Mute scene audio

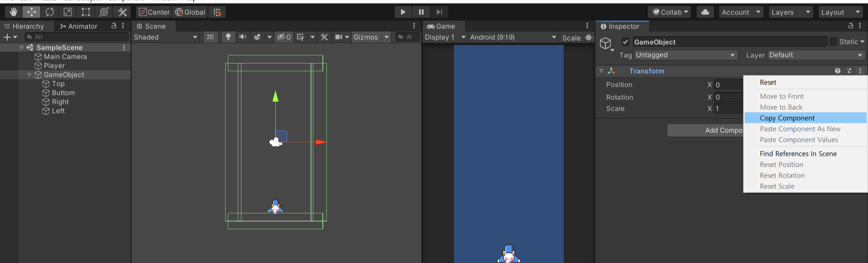(243, 37)
